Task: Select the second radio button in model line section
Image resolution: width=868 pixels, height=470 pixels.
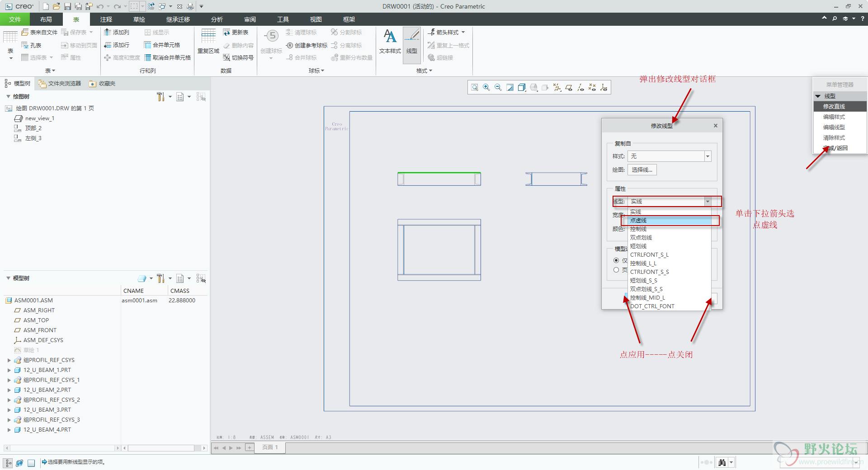Action: pyautogui.click(x=616, y=270)
